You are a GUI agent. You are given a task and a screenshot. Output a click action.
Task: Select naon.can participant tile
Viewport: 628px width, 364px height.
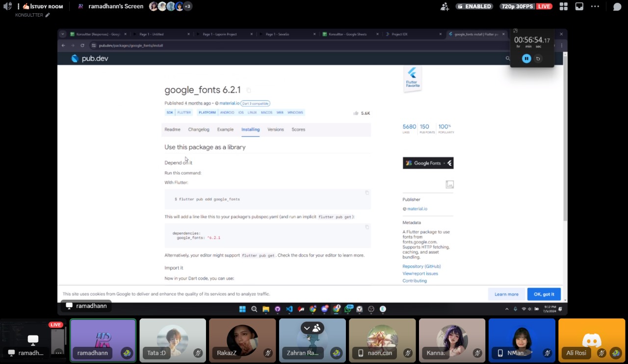[x=382, y=340]
